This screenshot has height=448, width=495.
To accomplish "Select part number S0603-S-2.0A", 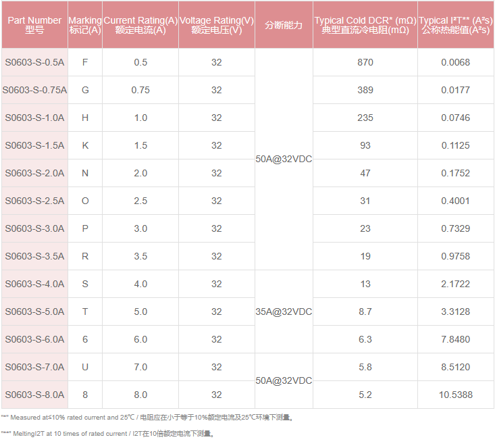I will coord(34,173).
